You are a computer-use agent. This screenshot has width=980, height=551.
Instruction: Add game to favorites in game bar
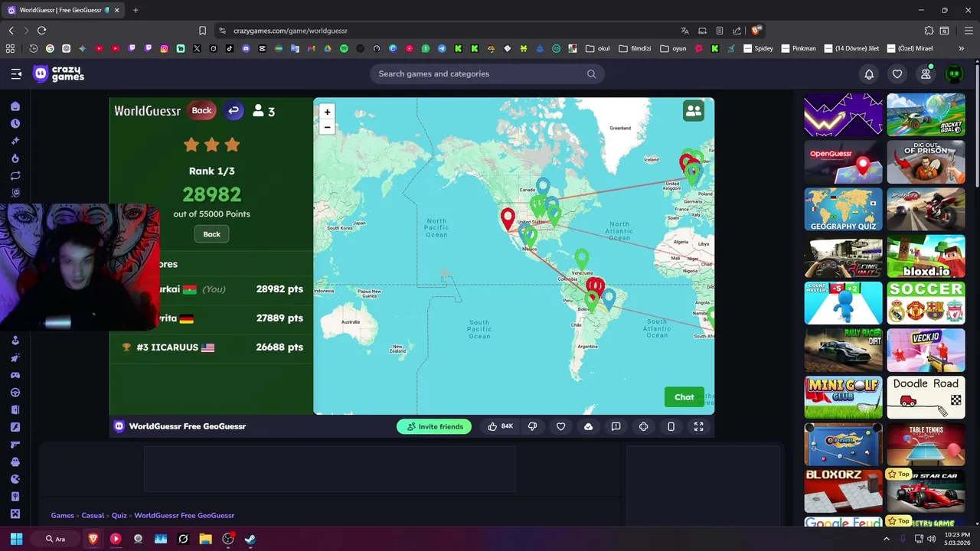560,426
